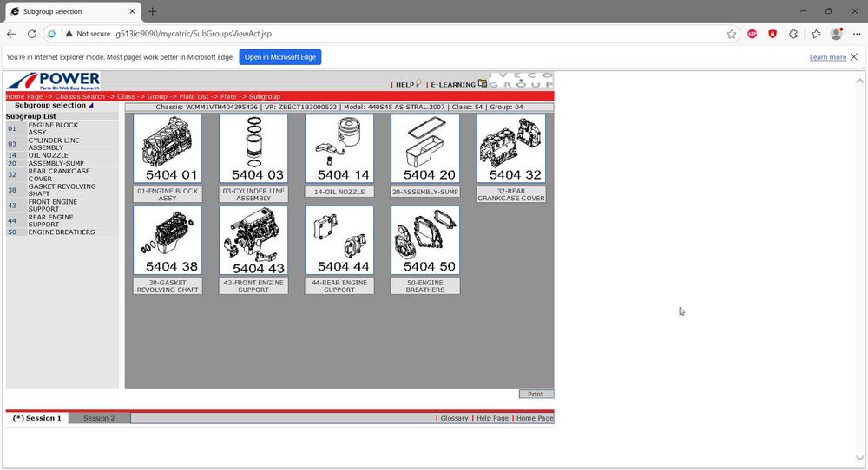868x470 pixels.
Task: Click the POWER logo
Action: [x=54, y=82]
